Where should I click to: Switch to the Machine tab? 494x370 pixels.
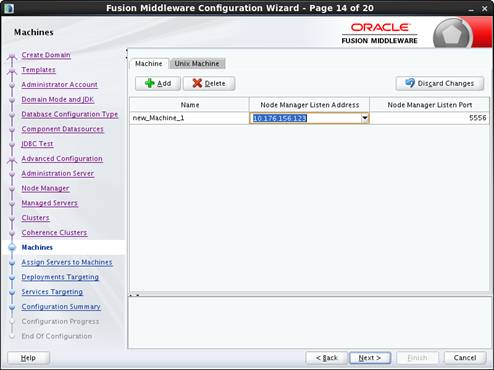pos(149,64)
